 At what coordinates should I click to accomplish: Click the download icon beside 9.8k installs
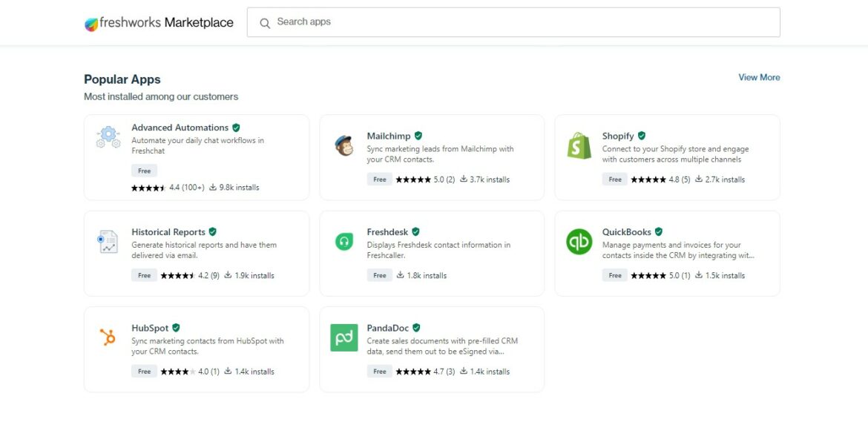point(213,187)
